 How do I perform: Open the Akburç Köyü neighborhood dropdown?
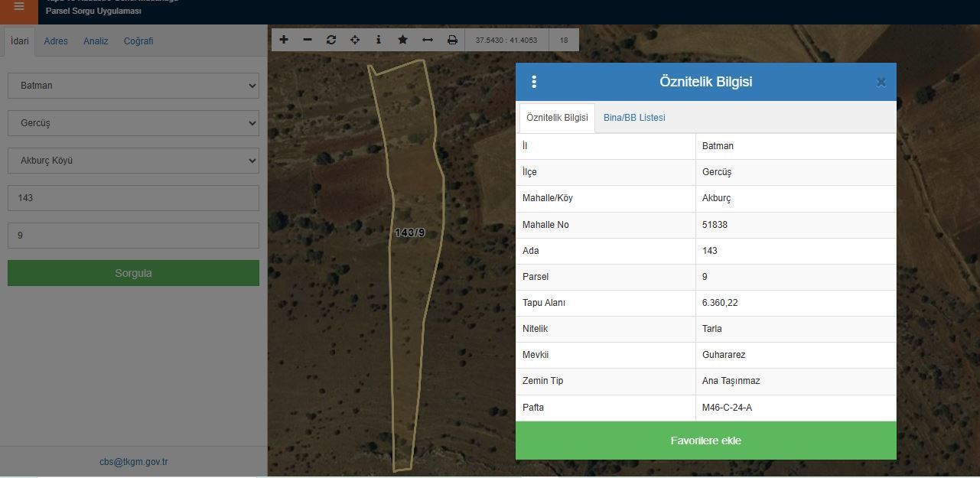pos(133,161)
